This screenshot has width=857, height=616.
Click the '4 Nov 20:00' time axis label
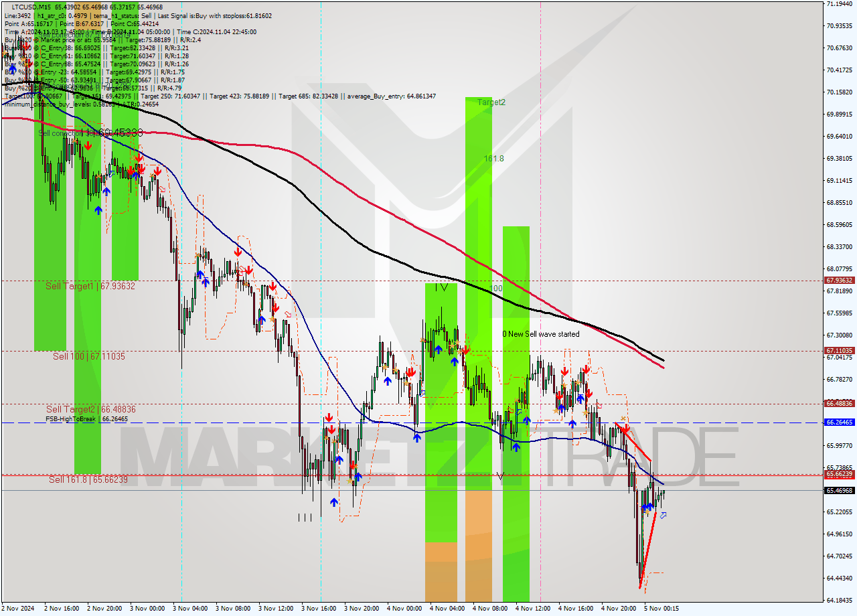(619, 609)
